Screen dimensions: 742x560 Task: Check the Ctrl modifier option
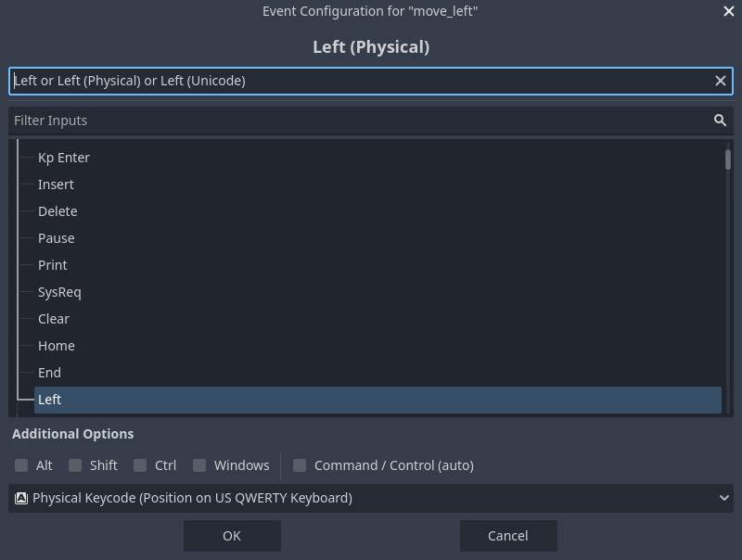pyautogui.click(x=139, y=465)
